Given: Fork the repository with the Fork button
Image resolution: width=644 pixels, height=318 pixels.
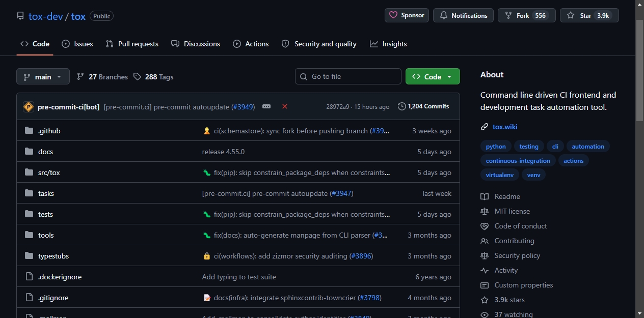Looking at the screenshot, I should tap(526, 15).
